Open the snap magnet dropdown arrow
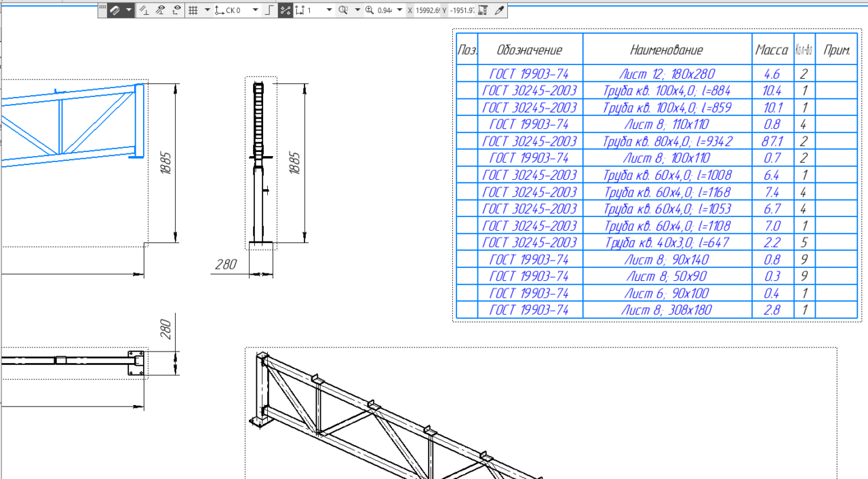The width and height of the screenshot is (868, 479). (129, 10)
